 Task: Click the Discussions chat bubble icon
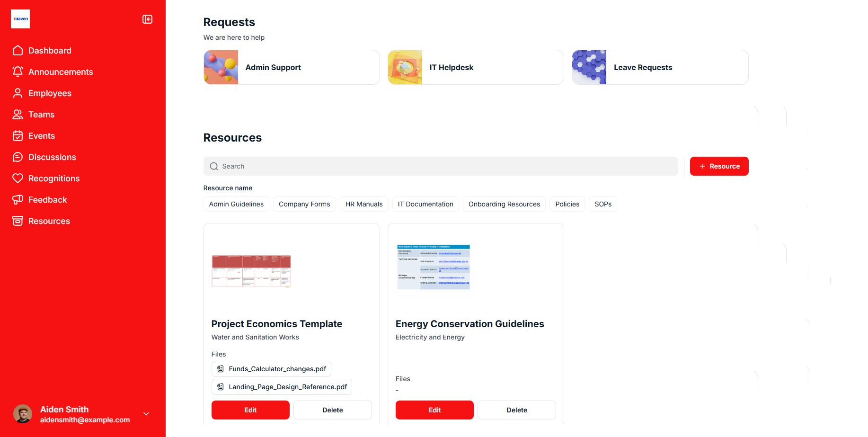18,157
